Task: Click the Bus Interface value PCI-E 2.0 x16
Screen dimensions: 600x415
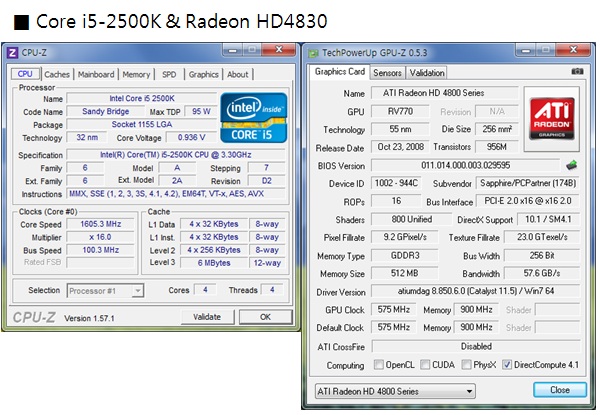Action: coord(528,201)
